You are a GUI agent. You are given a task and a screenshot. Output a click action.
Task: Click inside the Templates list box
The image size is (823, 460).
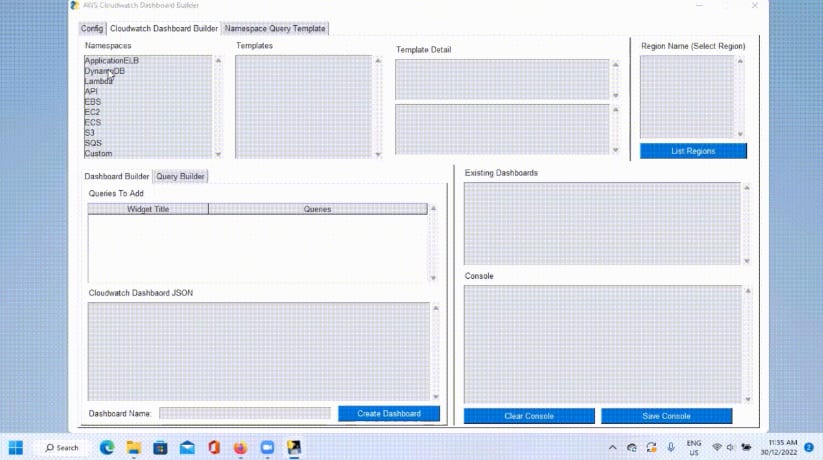tap(303, 107)
